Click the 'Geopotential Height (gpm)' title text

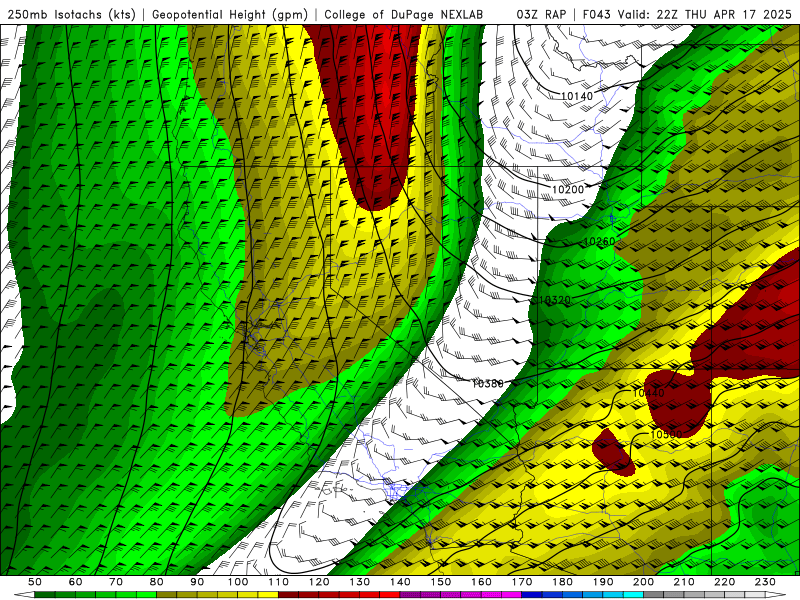[x=230, y=14]
